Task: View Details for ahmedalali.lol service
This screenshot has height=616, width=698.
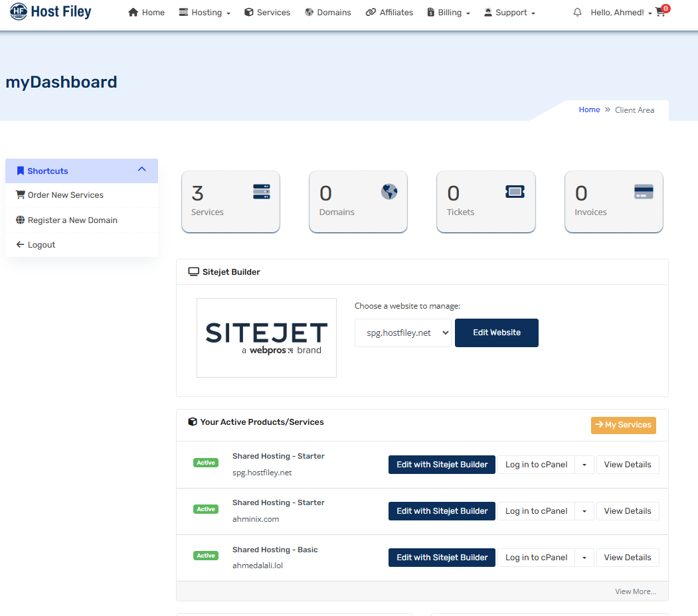Action: click(627, 558)
